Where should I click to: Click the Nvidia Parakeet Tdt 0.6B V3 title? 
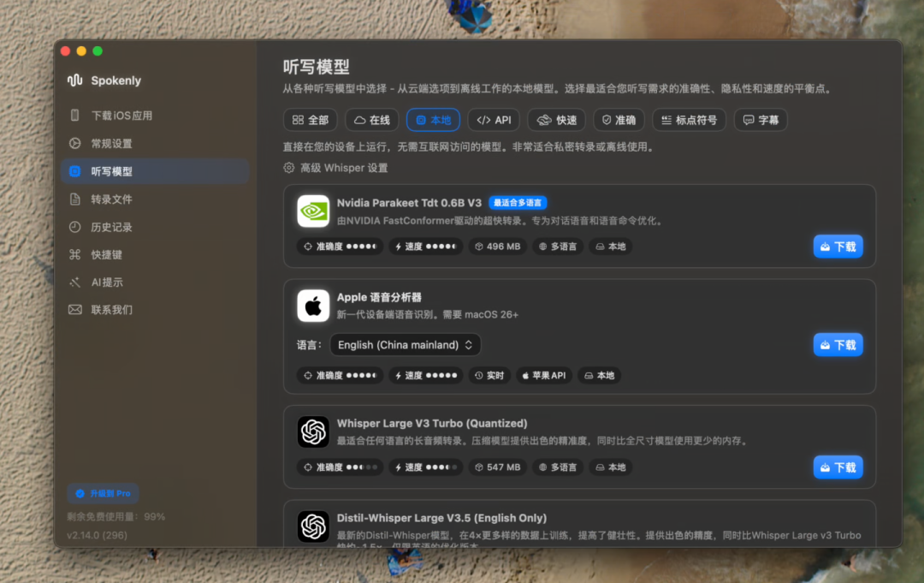tap(409, 203)
